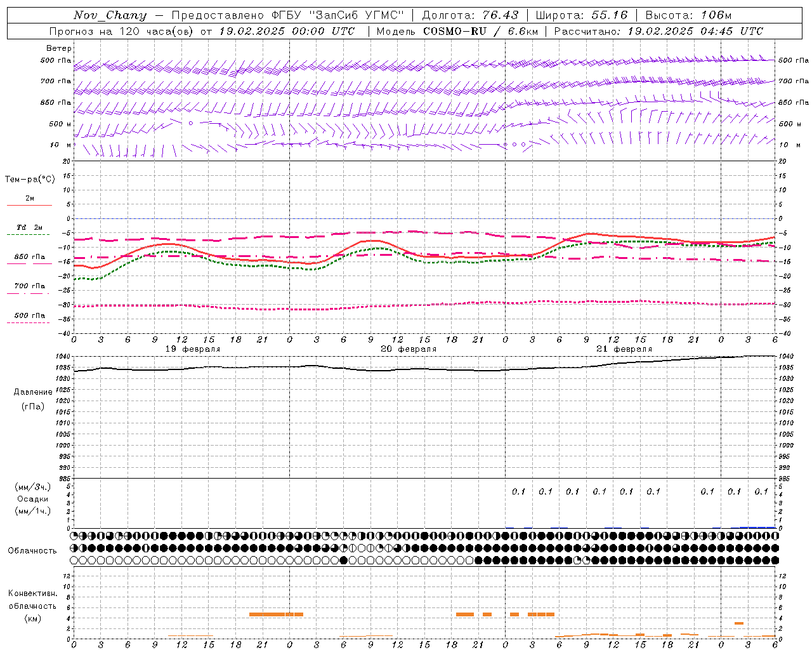This screenshot has width=812, height=650.
Task: Click the "(мм/3ч.)" precipitation unit label
Action: 33,487
